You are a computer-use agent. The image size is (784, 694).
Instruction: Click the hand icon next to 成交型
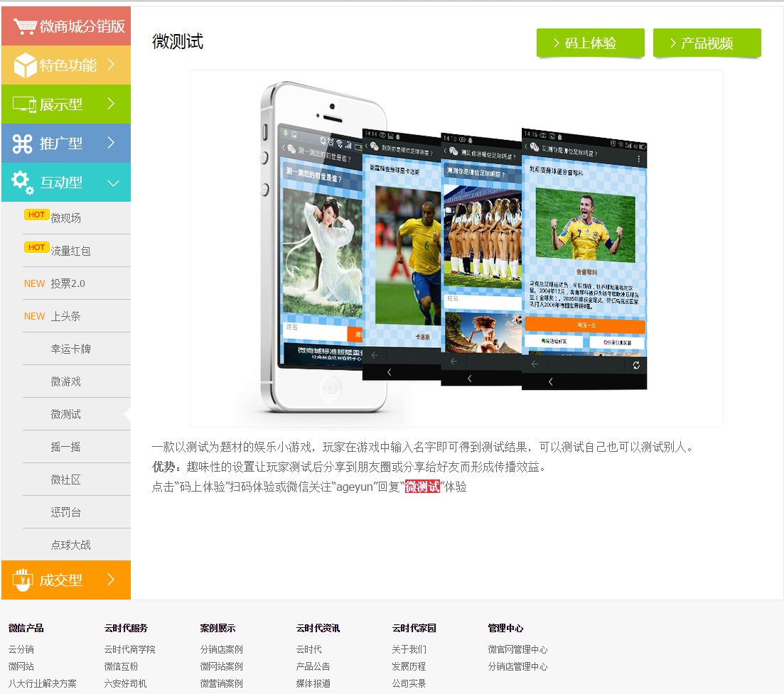click(x=21, y=580)
